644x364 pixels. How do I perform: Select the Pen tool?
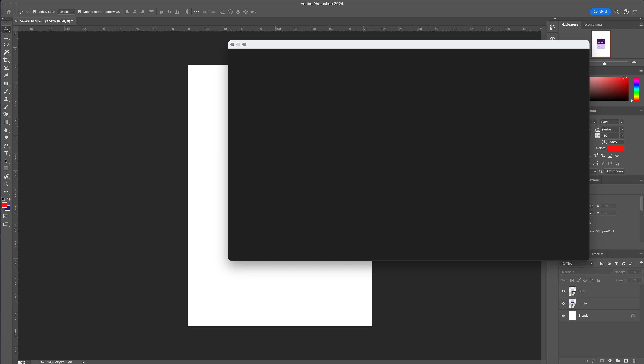tap(6, 146)
